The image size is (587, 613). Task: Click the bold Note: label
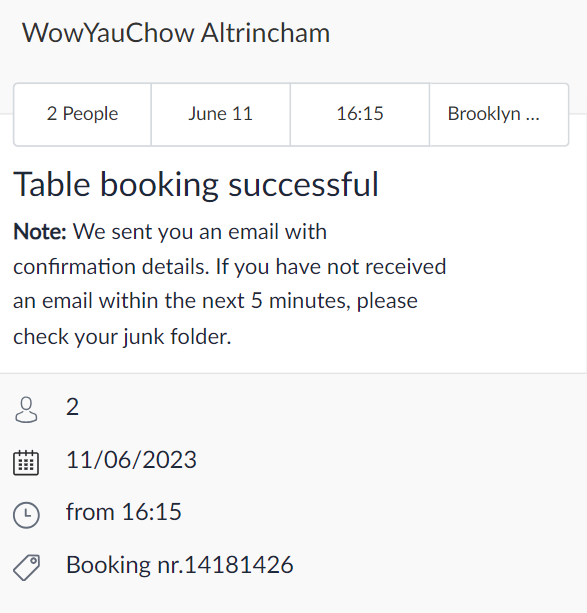point(40,231)
